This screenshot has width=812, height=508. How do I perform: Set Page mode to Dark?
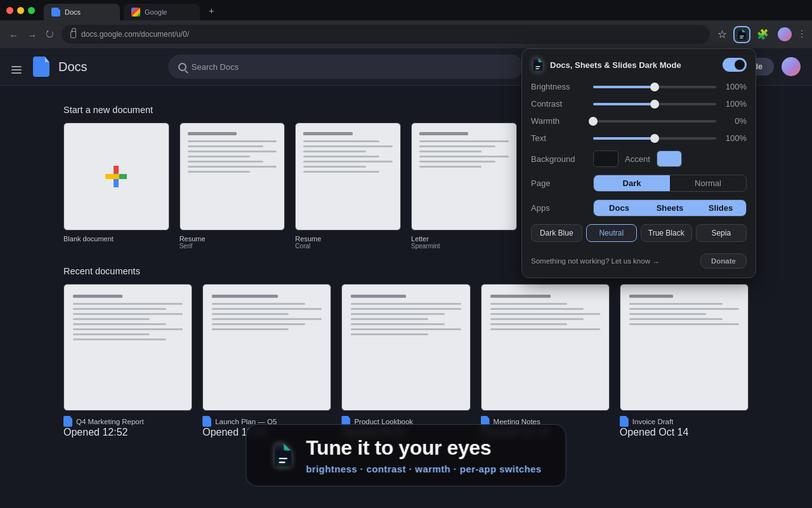632,184
